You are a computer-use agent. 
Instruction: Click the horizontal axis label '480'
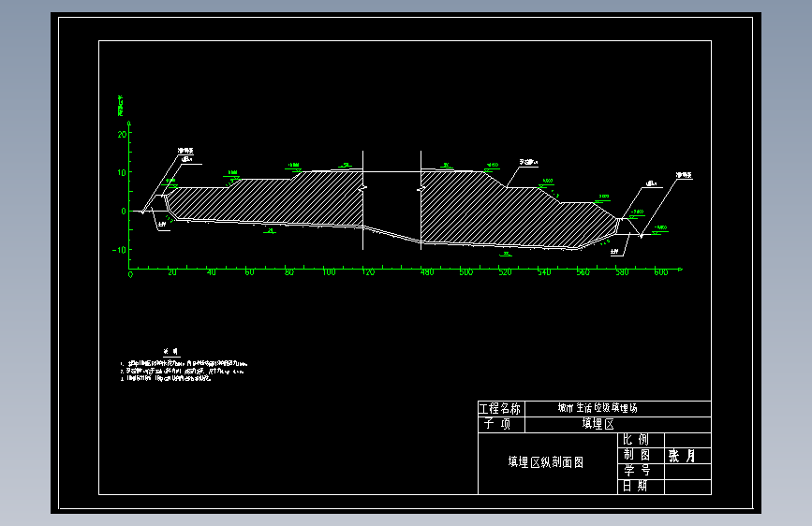click(427, 272)
